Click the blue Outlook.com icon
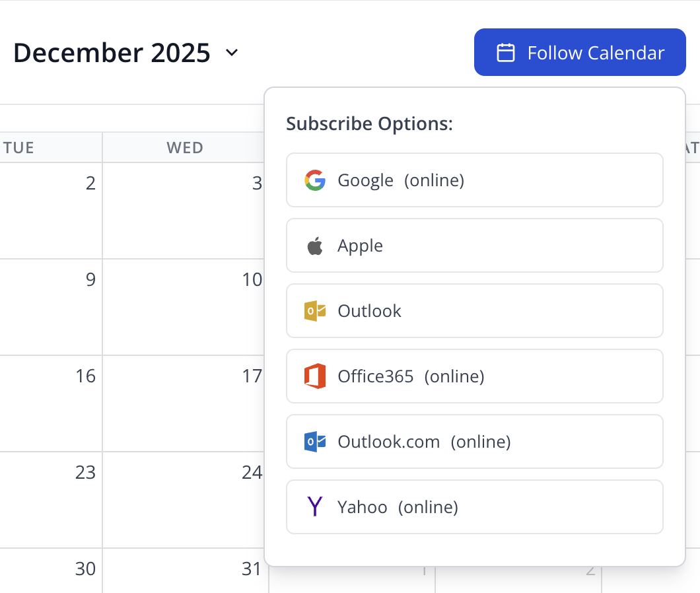 pos(315,442)
